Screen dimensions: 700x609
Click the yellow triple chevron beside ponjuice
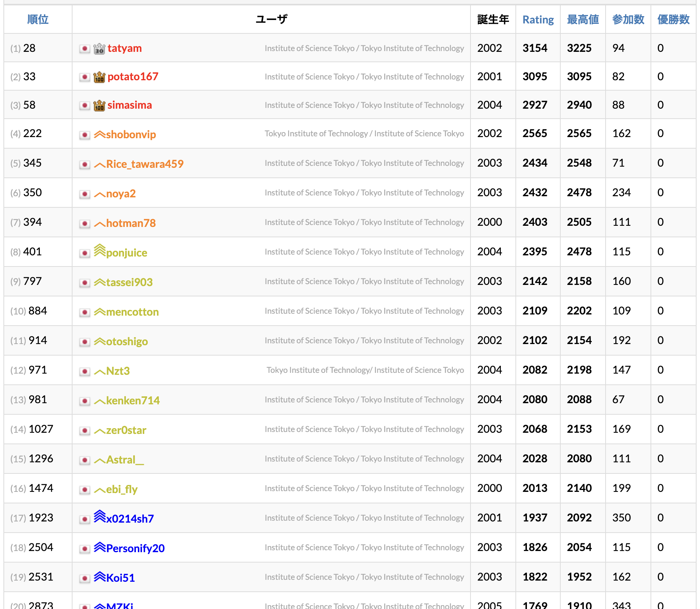coord(100,250)
